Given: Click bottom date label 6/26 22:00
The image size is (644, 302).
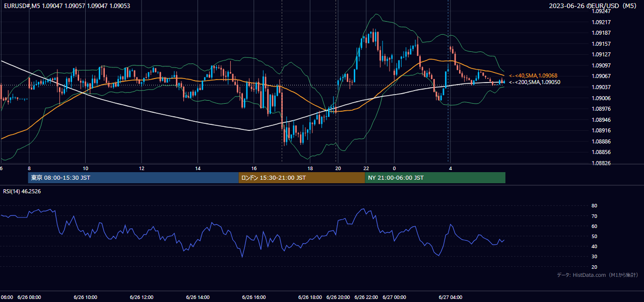Looking at the screenshot, I should click(366, 297).
